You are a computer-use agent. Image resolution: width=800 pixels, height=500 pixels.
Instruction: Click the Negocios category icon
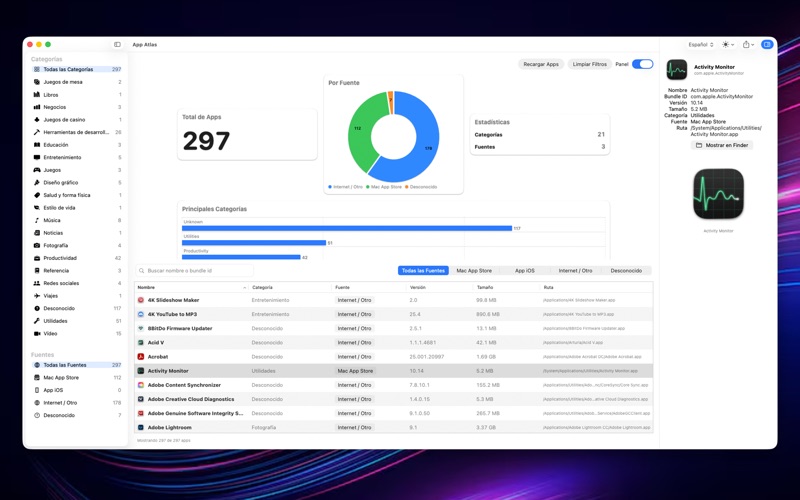(37, 107)
